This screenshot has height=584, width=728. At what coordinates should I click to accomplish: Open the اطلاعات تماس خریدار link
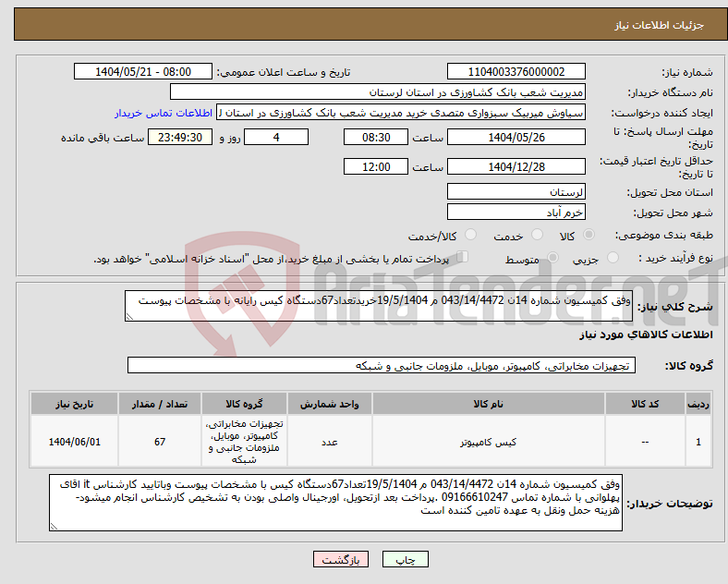(x=164, y=113)
